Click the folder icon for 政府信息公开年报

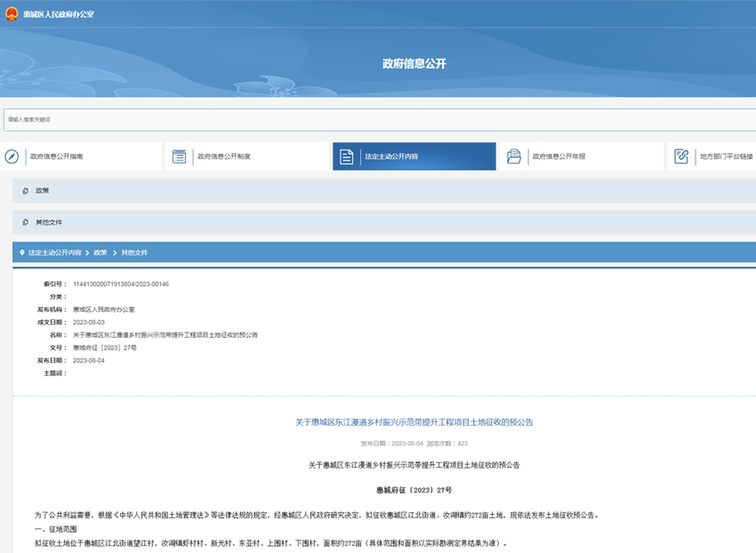514,156
